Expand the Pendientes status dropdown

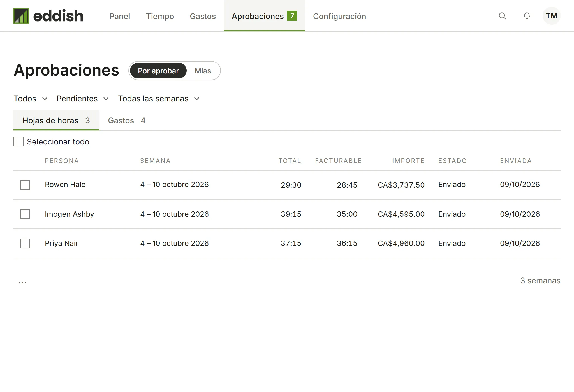(82, 99)
